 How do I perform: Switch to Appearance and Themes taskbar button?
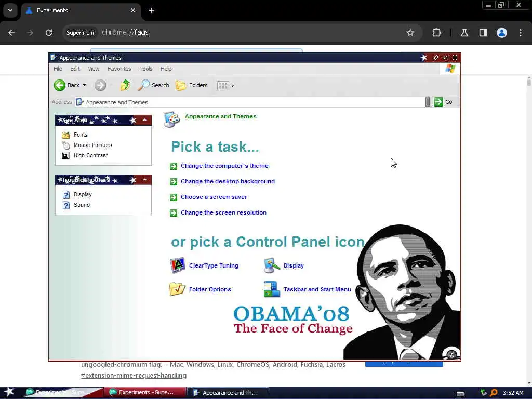click(x=228, y=393)
